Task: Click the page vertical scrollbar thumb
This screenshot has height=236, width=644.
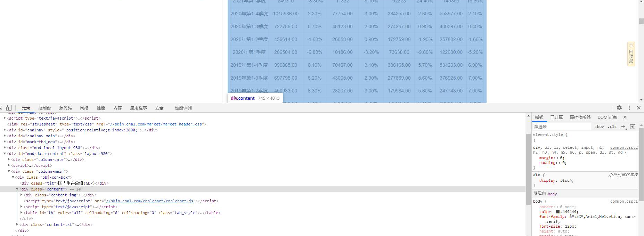Action: pyautogui.click(x=641, y=21)
